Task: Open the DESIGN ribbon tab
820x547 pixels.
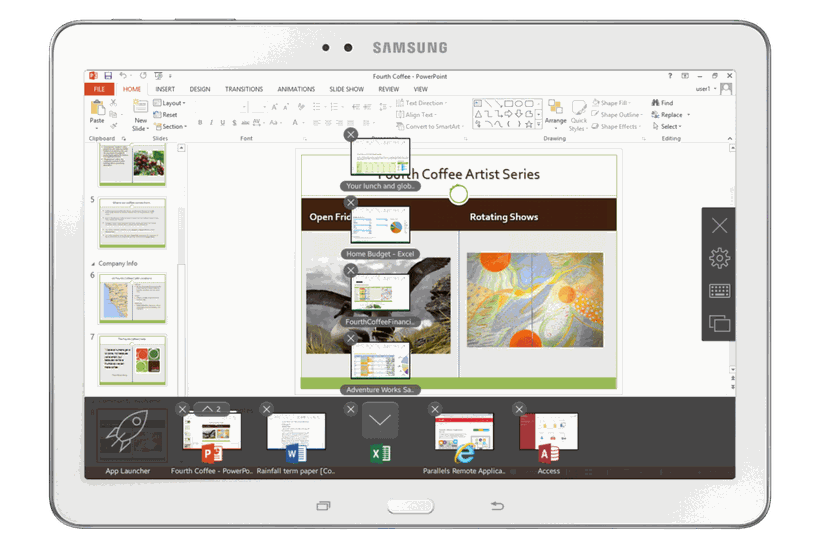Action: pyautogui.click(x=200, y=89)
